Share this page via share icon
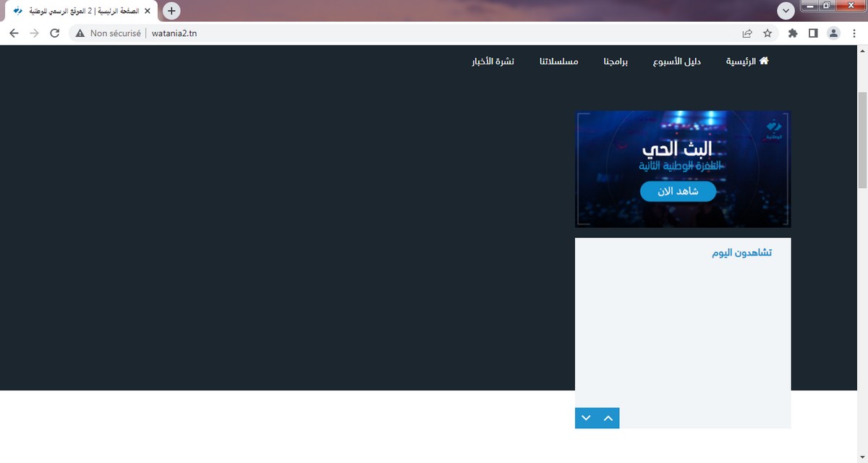Screen dimensions: 868x463 pyautogui.click(x=747, y=33)
